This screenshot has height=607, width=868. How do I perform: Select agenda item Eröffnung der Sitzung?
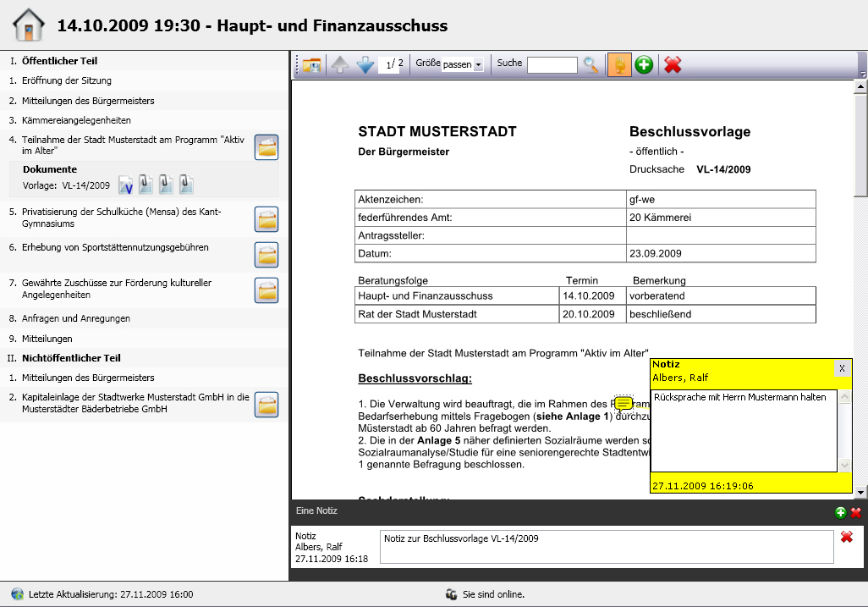click(67, 80)
